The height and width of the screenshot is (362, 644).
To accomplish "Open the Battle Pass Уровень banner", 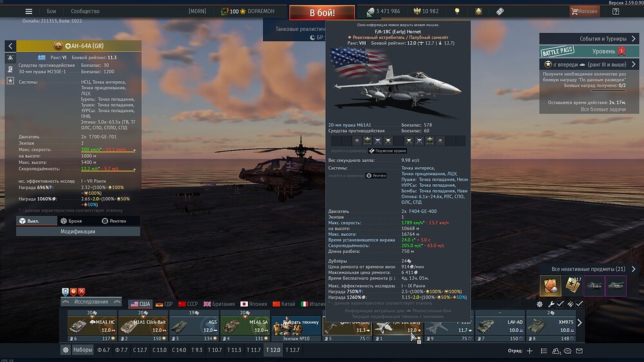I will pyautogui.click(x=589, y=52).
